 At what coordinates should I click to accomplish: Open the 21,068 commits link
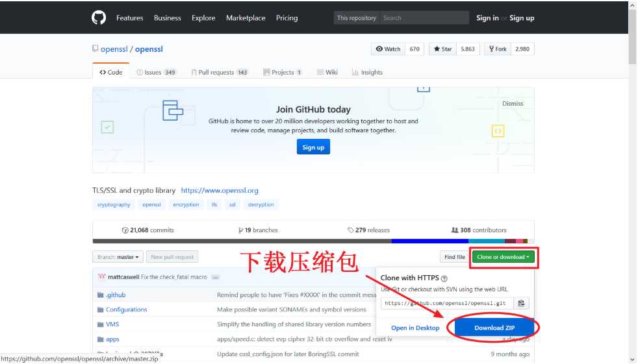point(147,230)
